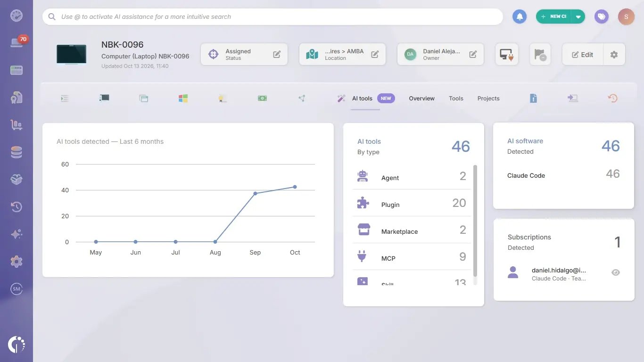This screenshot has width=644, height=362.
Task: Click the Oct data point on chart
Action: point(295,187)
